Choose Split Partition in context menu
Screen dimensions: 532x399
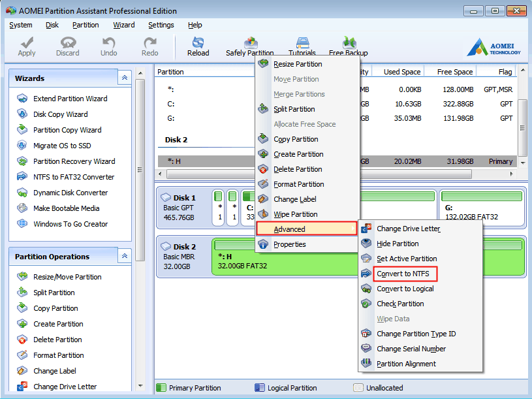[x=307, y=109]
